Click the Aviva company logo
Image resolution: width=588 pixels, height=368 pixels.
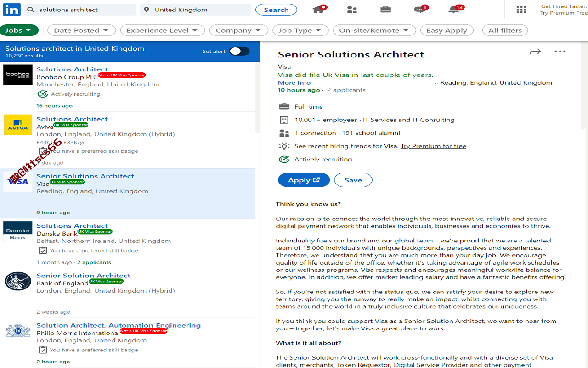[x=18, y=124]
